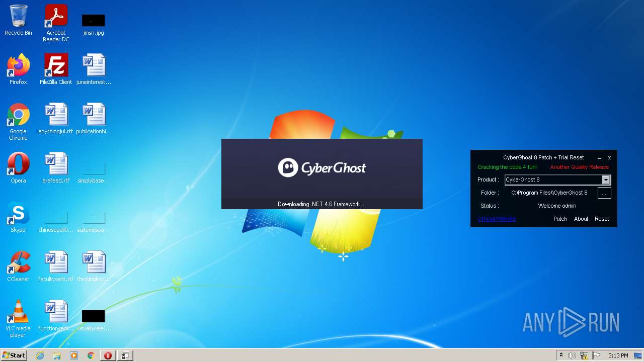Open the Product dropdown arrow in patcher
Image resolution: width=644 pixels, height=362 pixels.
click(x=606, y=179)
